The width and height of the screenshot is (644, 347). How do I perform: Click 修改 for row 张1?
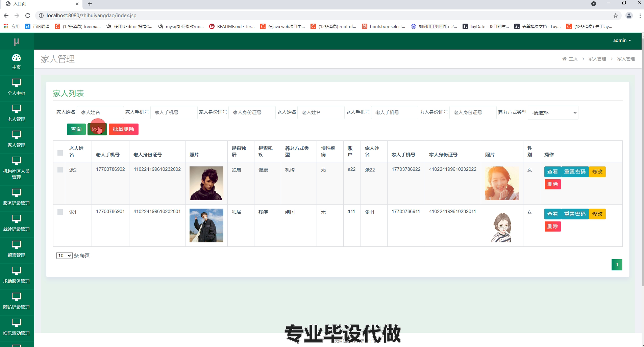coord(597,214)
